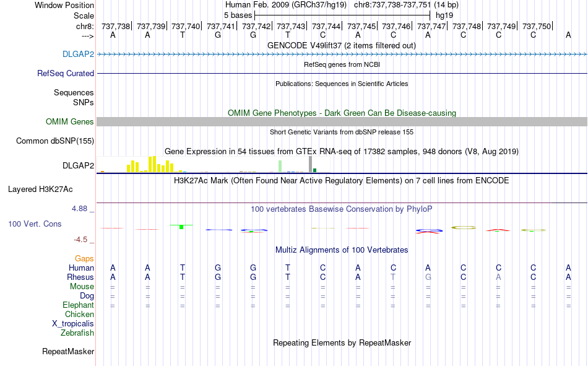
Task: Select the Dog species label
Action: click(87, 296)
